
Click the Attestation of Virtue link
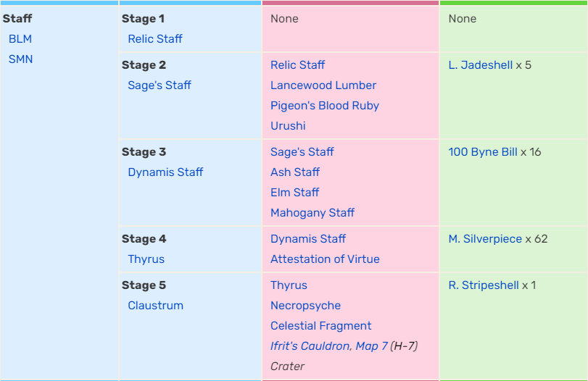coord(325,259)
